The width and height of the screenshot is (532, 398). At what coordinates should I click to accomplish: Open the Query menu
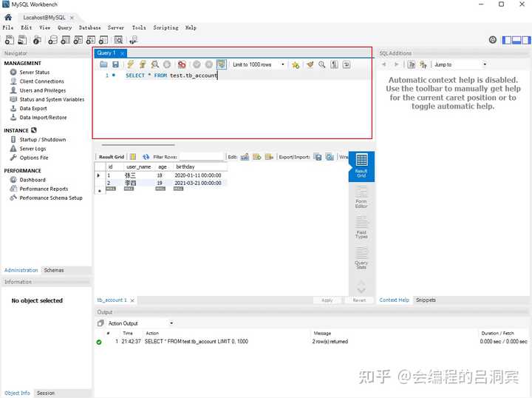(x=64, y=27)
